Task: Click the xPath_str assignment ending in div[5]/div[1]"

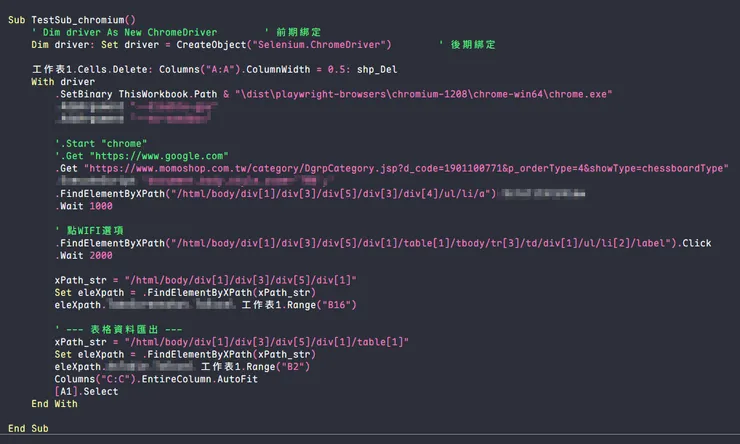Action: tap(205, 280)
